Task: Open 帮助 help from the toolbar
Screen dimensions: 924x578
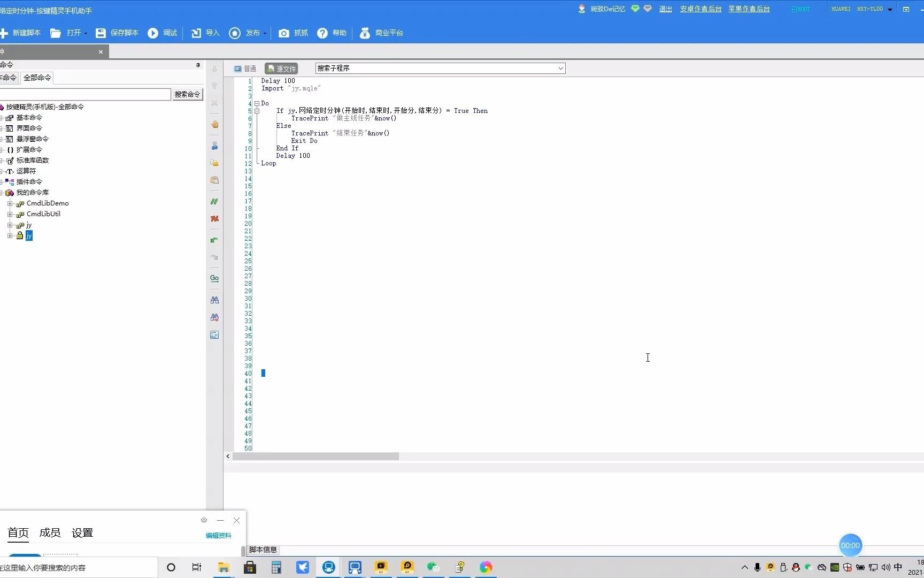Action: coord(322,33)
